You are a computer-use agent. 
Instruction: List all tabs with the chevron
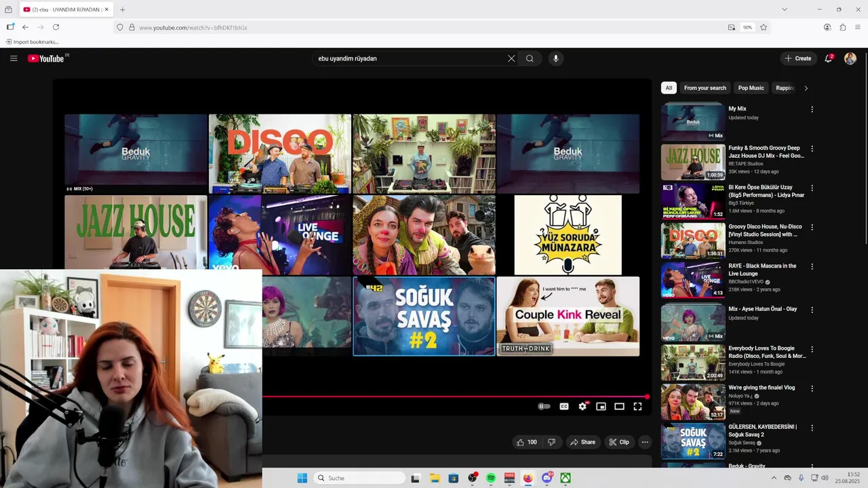pos(785,9)
